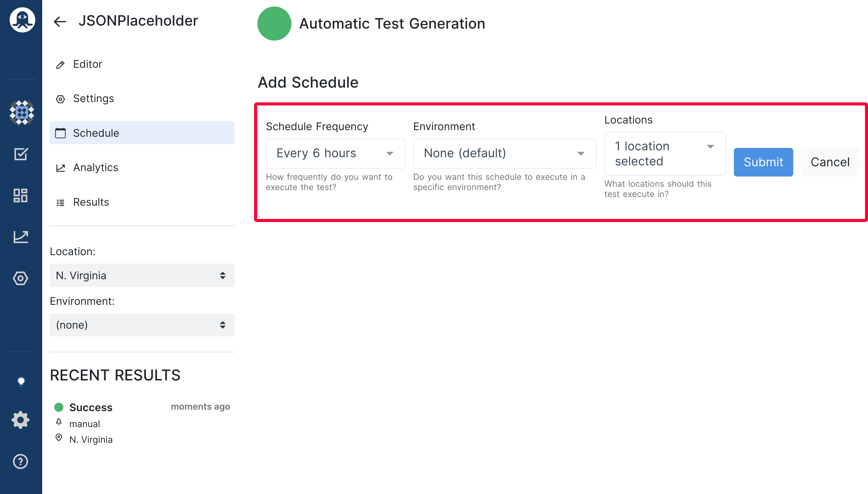Select the Schedule menu item
Screen dimensions: 868x494
tap(142, 133)
